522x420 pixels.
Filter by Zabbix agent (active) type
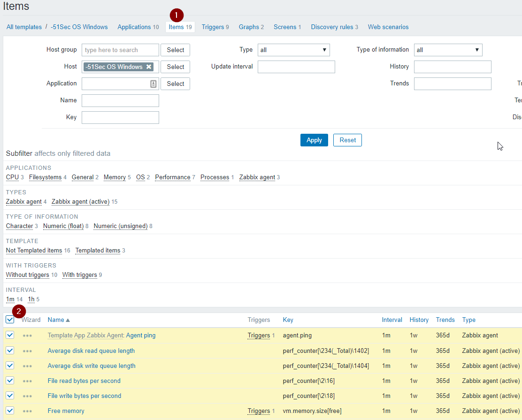pos(81,202)
